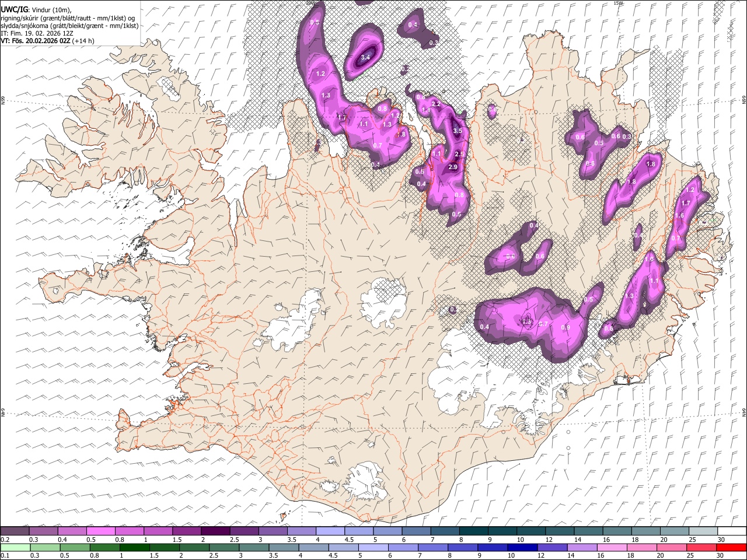The image size is (747, 560).
Task: Click the 'Vindur (10m)' header text
Action: point(51,9)
